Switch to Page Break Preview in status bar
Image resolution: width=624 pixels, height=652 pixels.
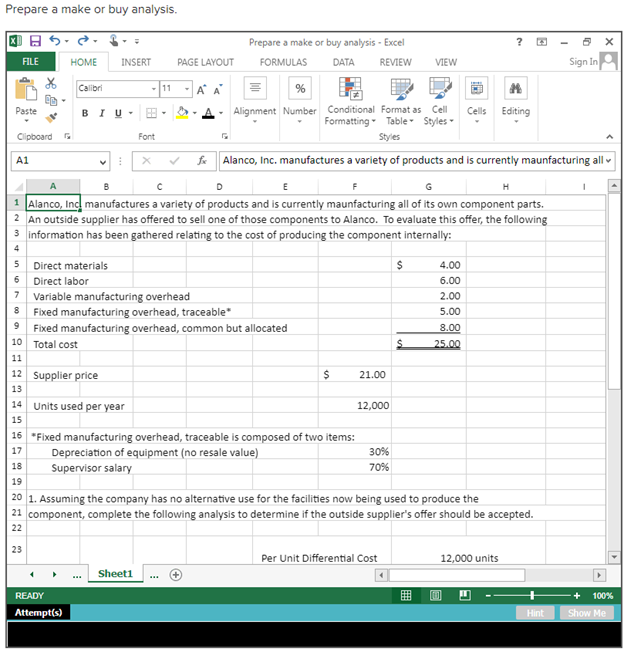tap(465, 595)
